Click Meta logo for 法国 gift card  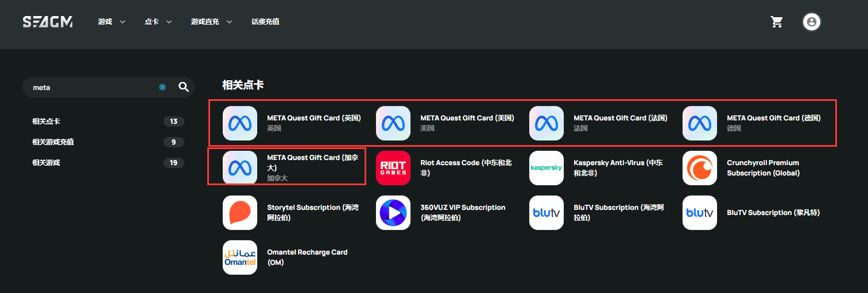pos(547,123)
